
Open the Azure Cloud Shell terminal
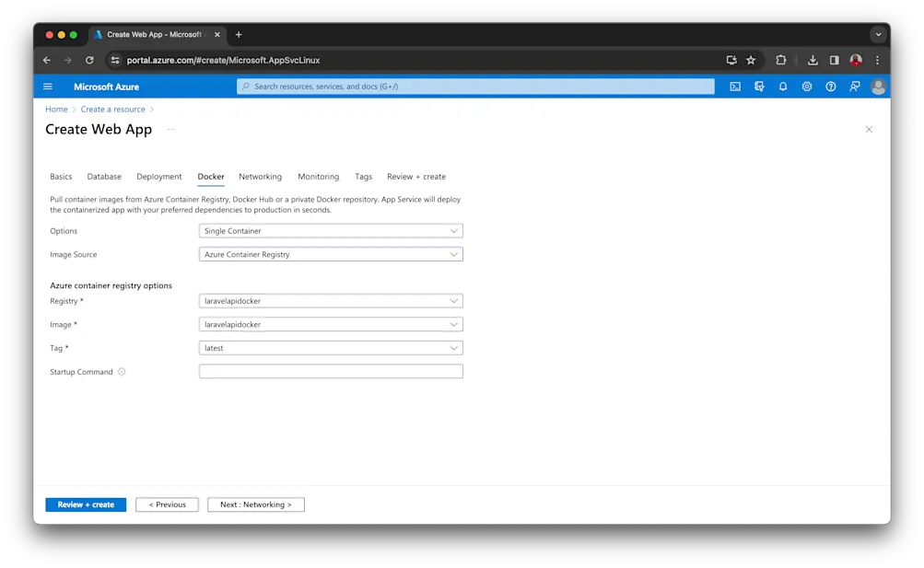(735, 86)
